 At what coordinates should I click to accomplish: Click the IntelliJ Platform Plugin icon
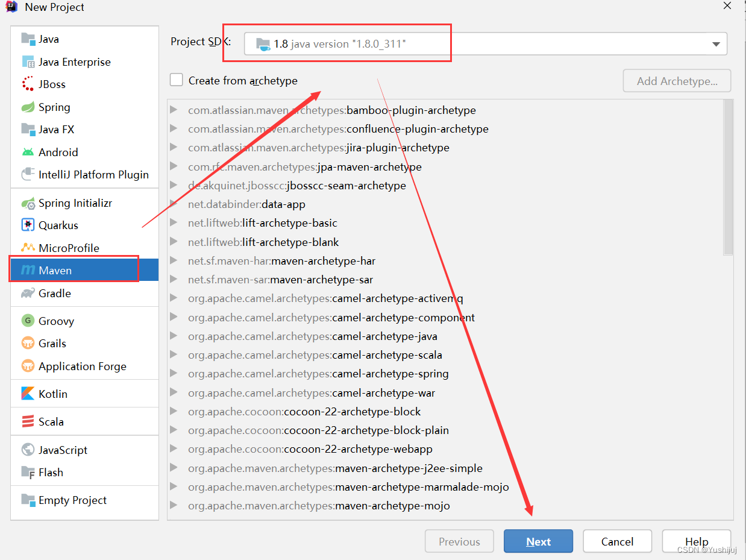pyautogui.click(x=28, y=175)
